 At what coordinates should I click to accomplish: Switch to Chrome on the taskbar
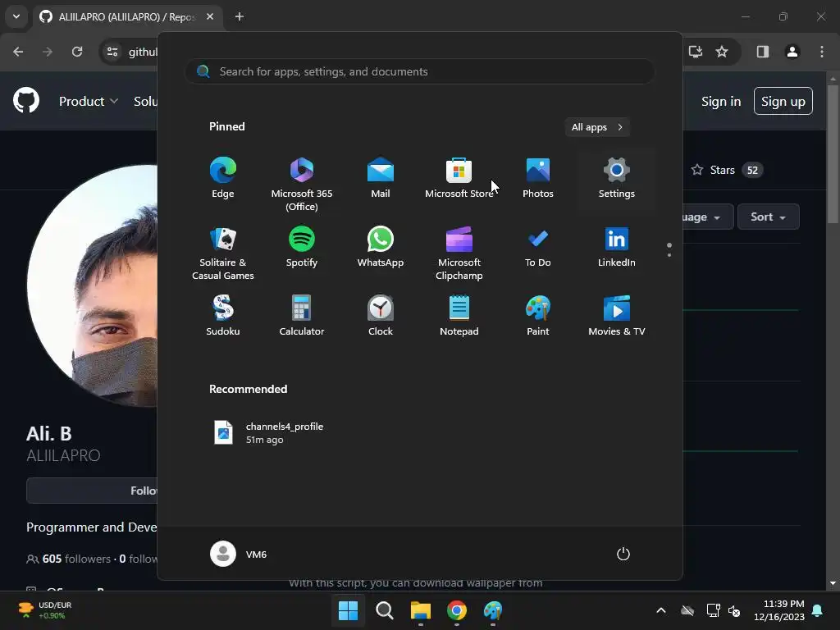pos(457,610)
